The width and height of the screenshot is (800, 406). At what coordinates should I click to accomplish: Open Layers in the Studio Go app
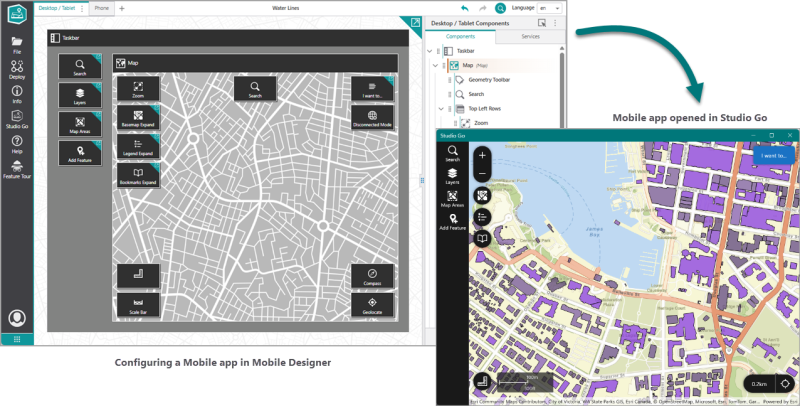coord(452,176)
